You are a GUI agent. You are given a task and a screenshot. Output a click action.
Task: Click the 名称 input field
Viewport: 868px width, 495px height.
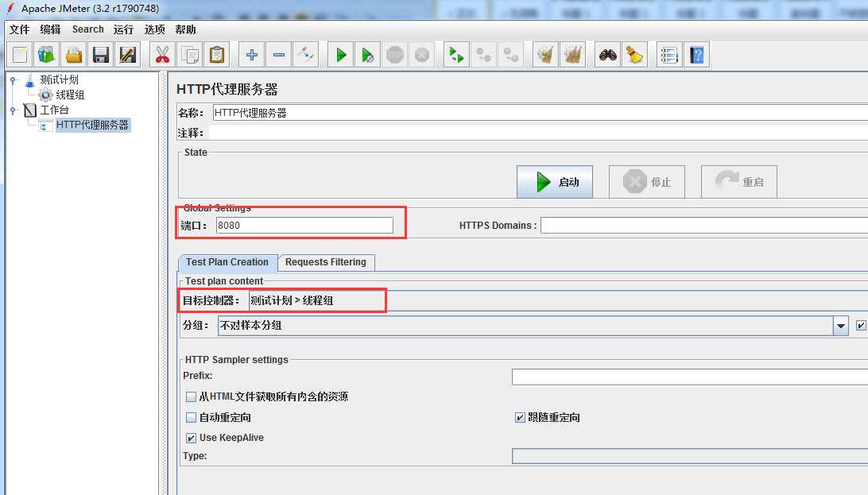pos(541,113)
